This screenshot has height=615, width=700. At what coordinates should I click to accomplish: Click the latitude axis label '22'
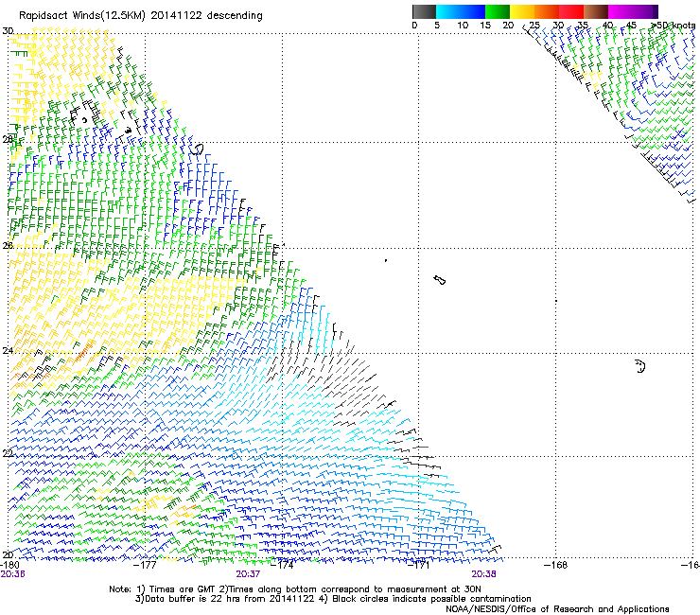(x=8, y=454)
